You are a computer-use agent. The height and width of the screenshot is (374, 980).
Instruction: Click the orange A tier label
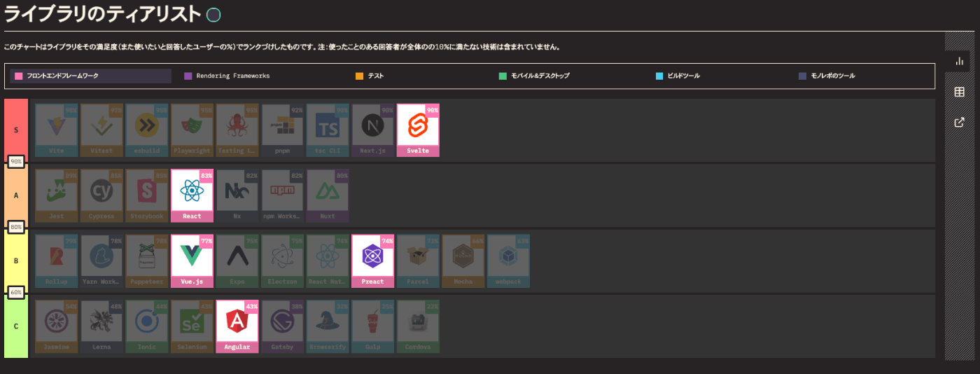click(x=16, y=195)
